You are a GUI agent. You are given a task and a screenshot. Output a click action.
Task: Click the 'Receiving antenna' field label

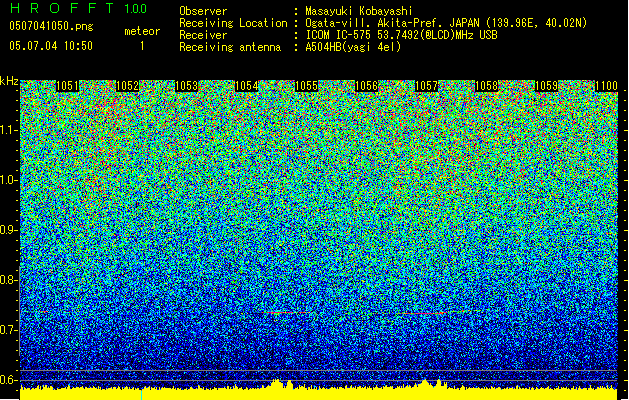coord(230,47)
